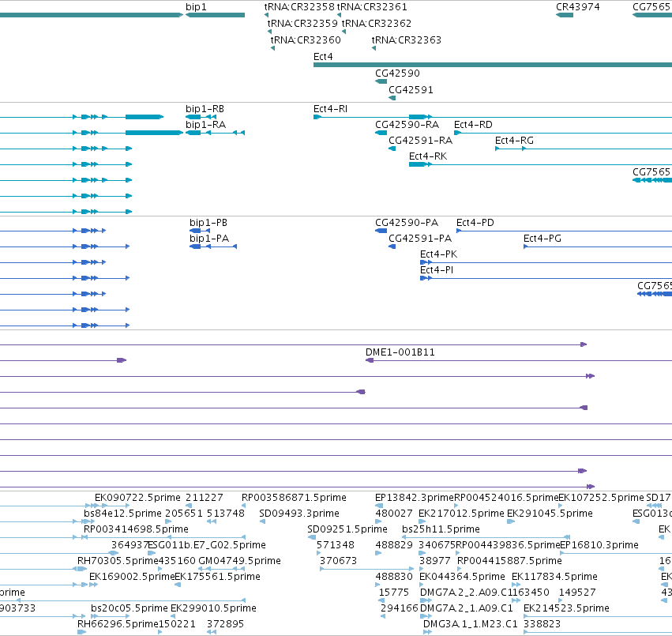
Task: Select the DMG7A.2_1.A09.C1 label
Action: point(466,608)
